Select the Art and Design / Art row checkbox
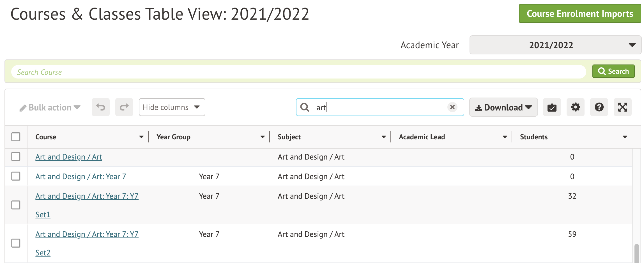Image resolution: width=644 pixels, height=263 pixels. point(16,156)
